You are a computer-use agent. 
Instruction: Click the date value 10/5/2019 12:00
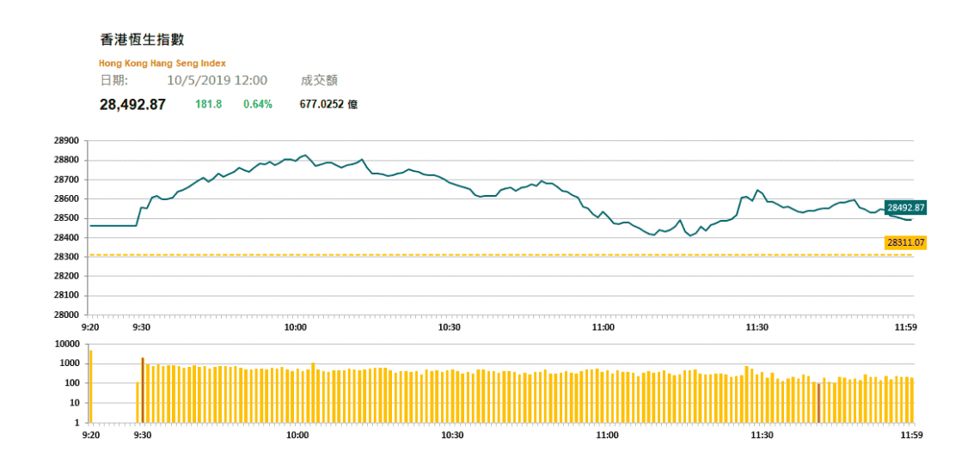click(217, 81)
